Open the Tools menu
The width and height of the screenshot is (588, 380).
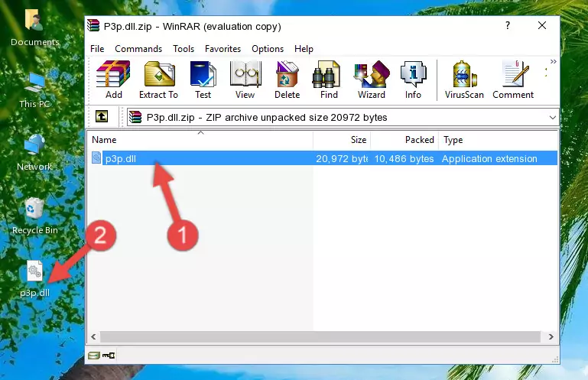click(x=184, y=49)
